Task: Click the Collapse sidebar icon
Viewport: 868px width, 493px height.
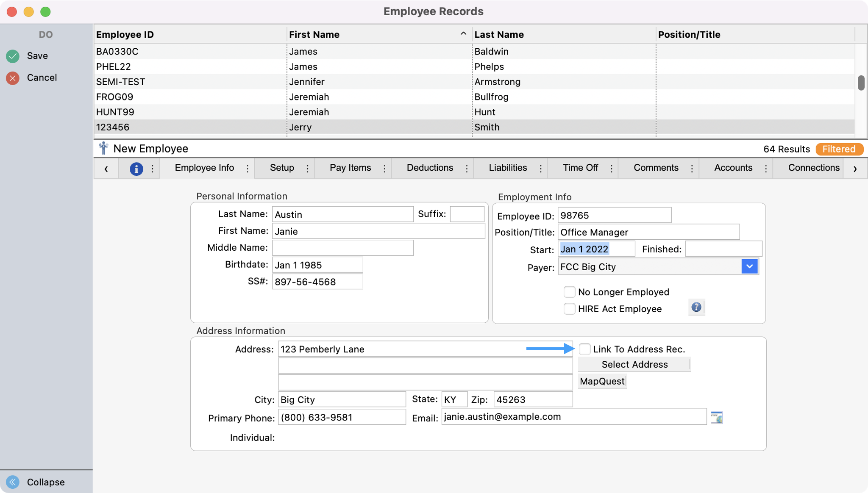Action: coord(12,482)
